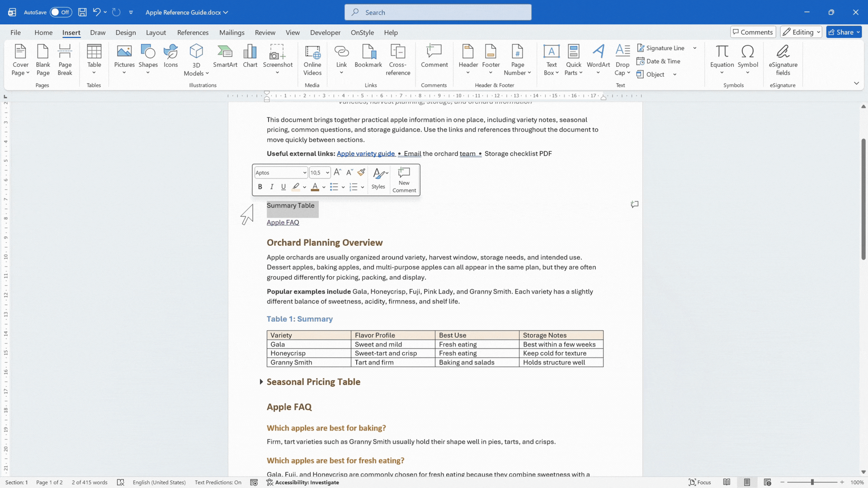Open the Table insert menu
This screenshot has height=488, width=868.
94,60
